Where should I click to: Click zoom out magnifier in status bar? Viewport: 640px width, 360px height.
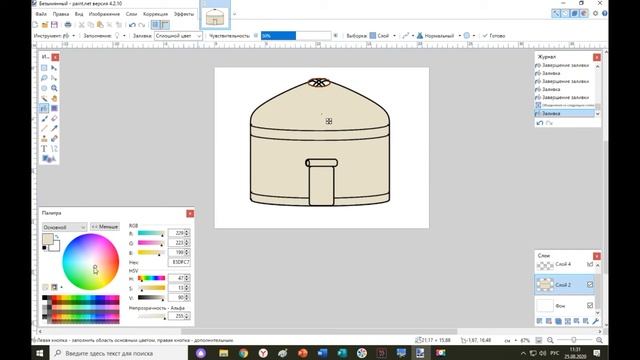click(x=550, y=340)
